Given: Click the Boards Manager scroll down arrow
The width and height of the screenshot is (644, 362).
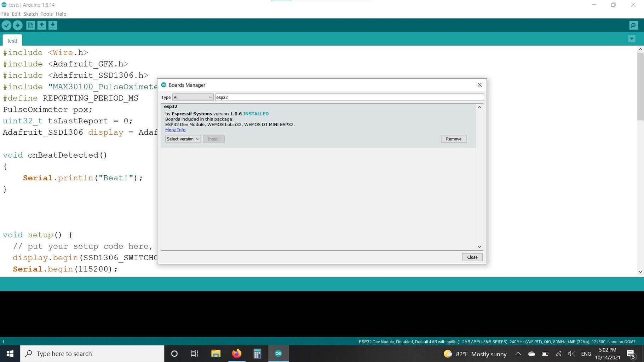Looking at the screenshot, I should click(479, 247).
